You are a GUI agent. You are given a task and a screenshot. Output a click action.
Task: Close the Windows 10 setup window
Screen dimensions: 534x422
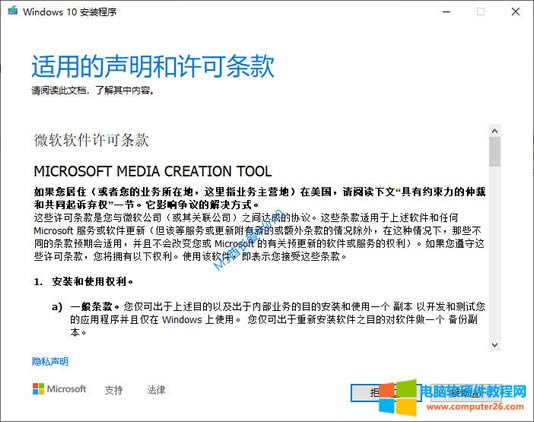point(516,12)
